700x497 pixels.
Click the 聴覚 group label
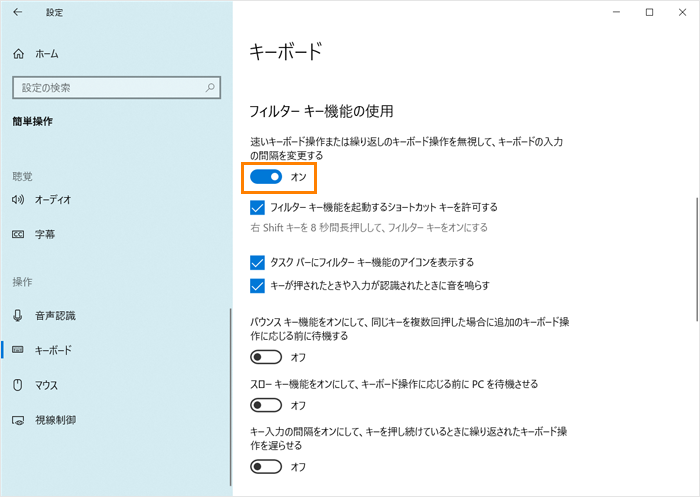(22, 176)
